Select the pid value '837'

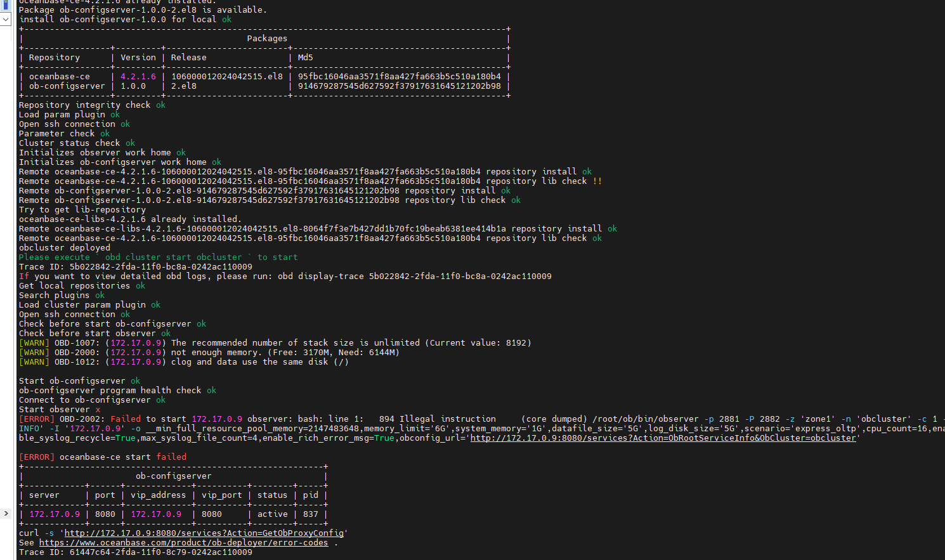click(x=311, y=514)
